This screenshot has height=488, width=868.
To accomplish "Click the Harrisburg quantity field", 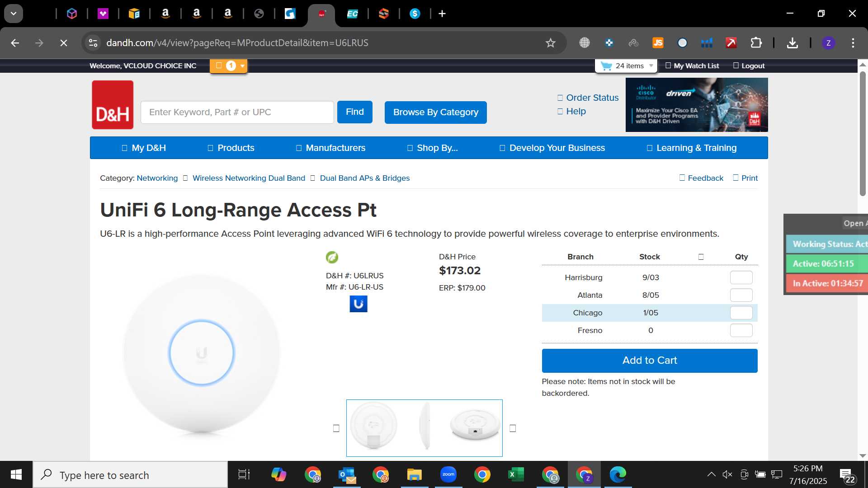I will click(x=741, y=277).
